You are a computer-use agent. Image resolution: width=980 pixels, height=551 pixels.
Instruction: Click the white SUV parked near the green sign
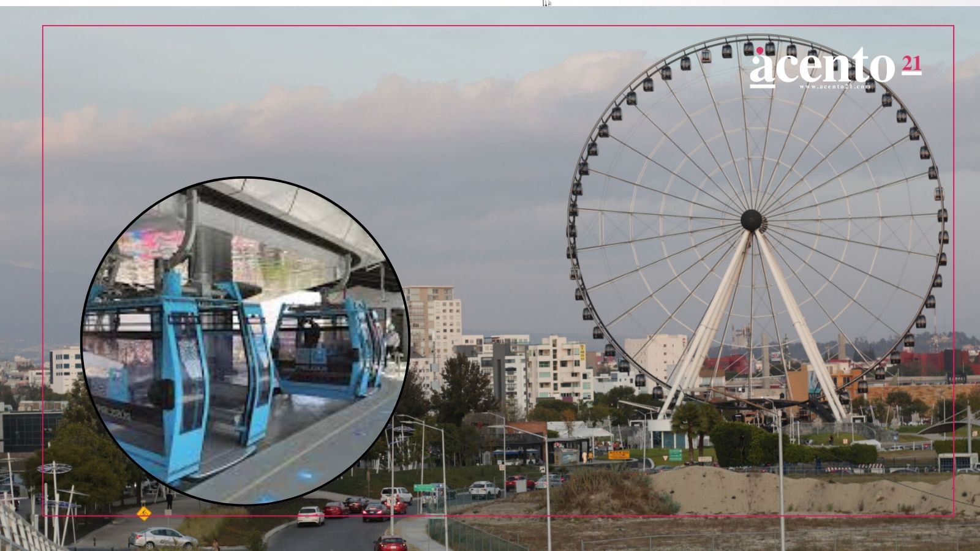(484, 489)
